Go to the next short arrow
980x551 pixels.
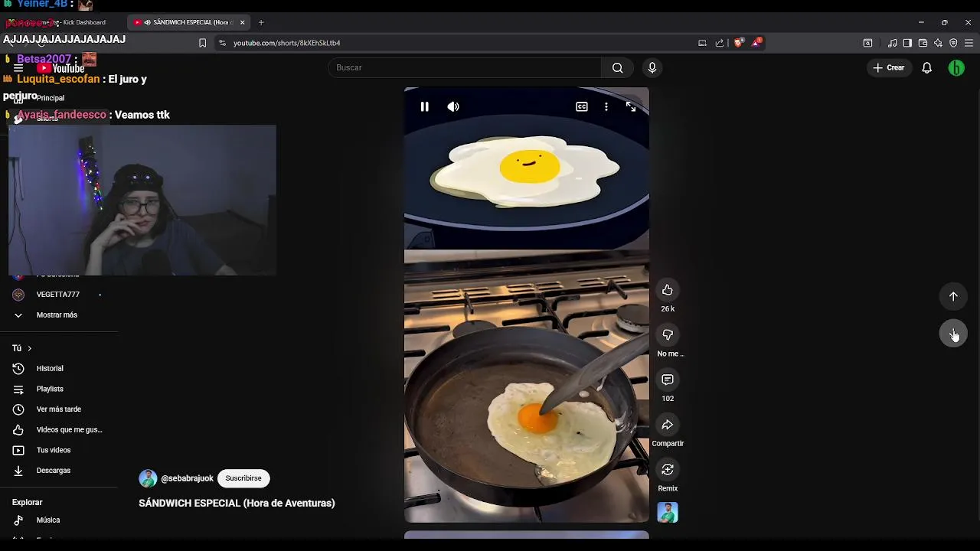[953, 334]
